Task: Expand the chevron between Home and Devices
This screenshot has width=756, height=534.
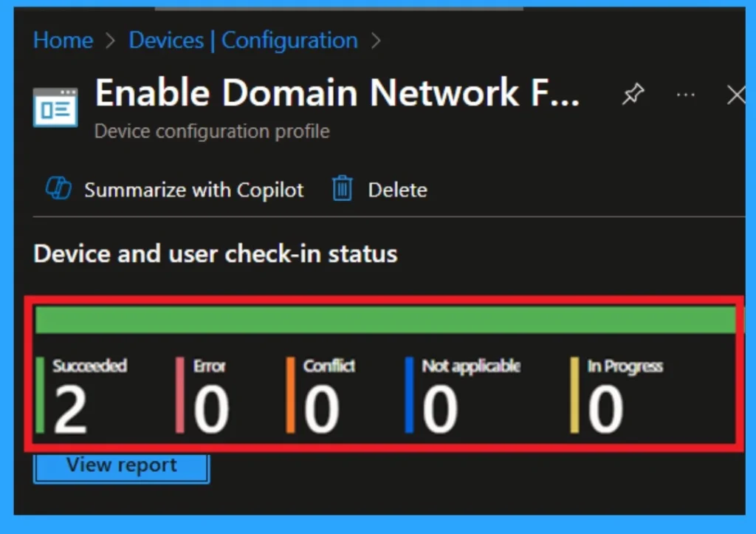Action: [109, 41]
